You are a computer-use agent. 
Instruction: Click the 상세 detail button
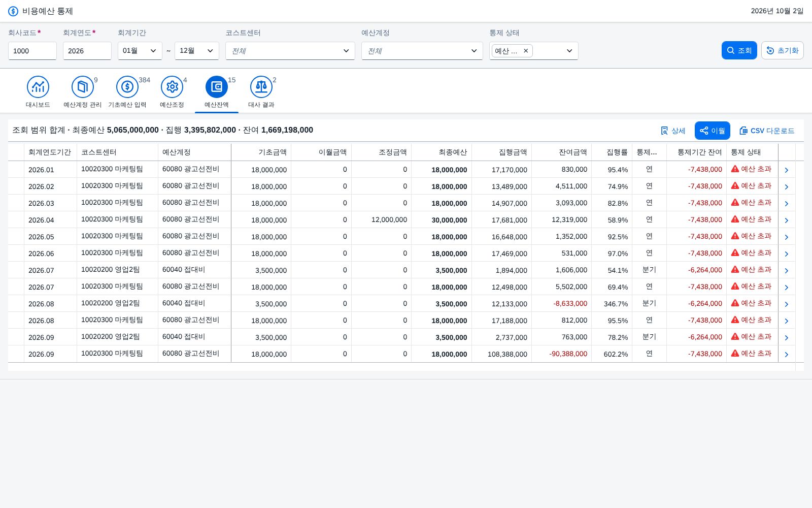pos(673,131)
